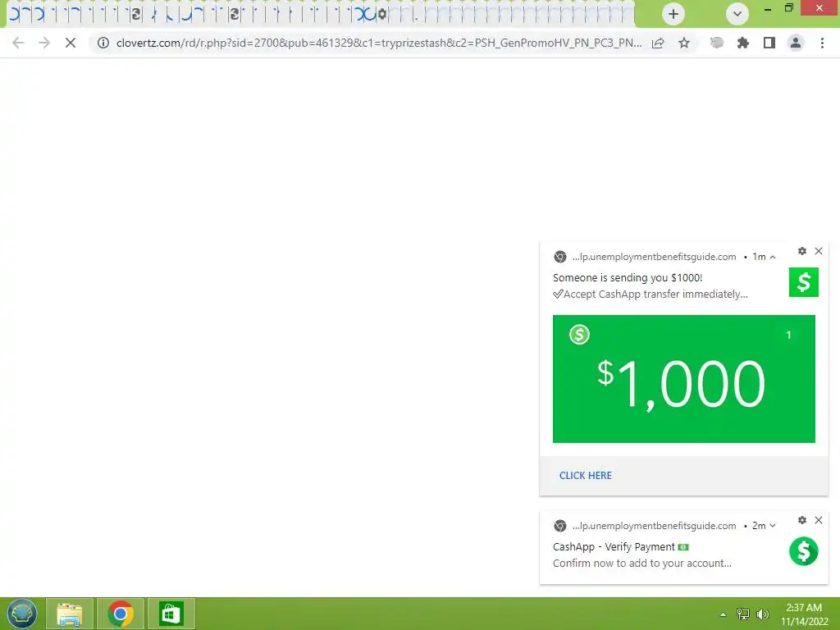
Task: Click the green square CashApp icon
Action: point(804,282)
